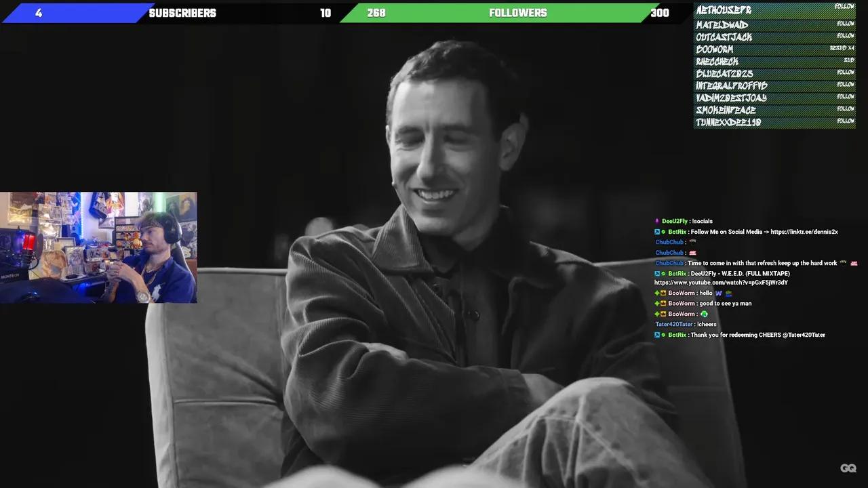Click blue badge on BotRix W.E.E.D. mixtape message
This screenshot has width=868, height=488.
click(657, 274)
